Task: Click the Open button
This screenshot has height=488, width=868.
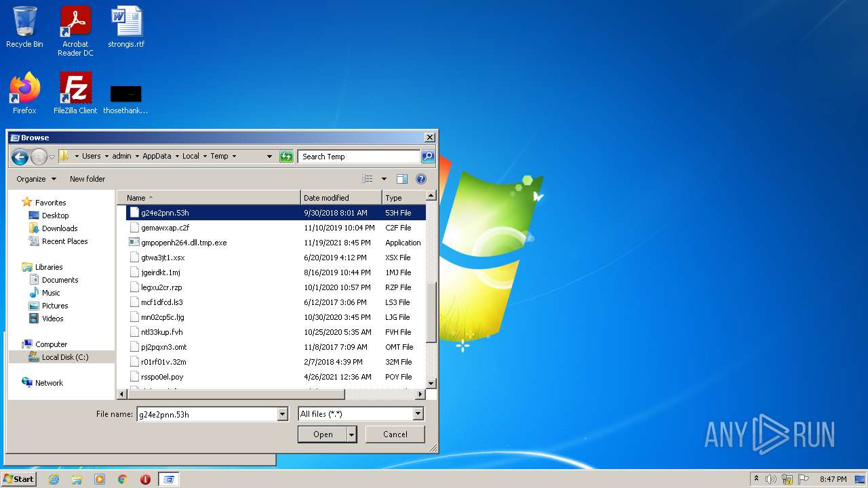Action: 323,434
